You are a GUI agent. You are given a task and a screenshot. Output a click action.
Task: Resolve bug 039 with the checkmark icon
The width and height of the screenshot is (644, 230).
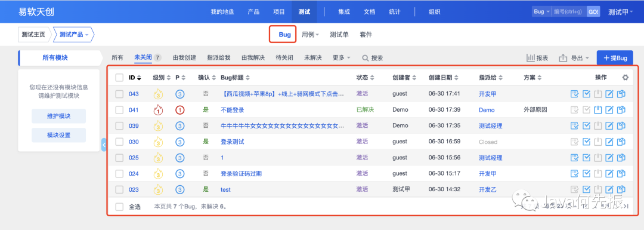[x=587, y=126]
